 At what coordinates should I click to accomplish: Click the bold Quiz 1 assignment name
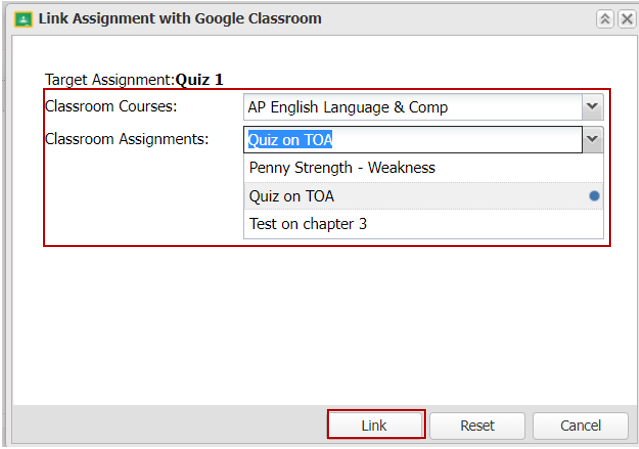pyautogui.click(x=199, y=80)
